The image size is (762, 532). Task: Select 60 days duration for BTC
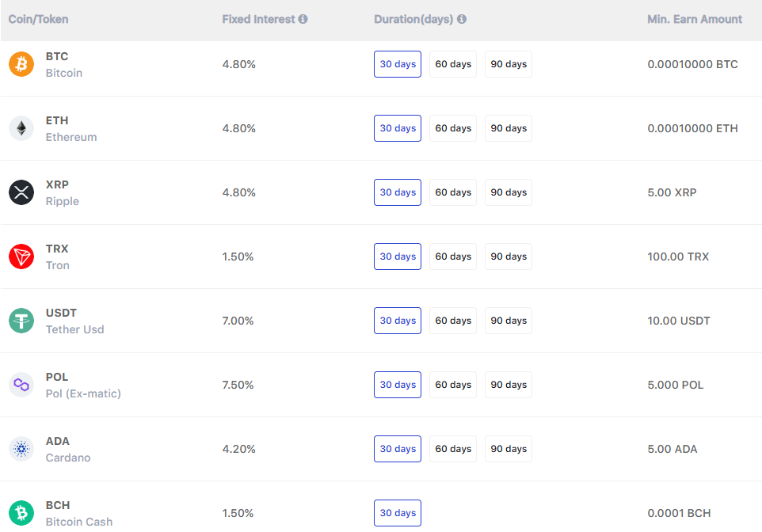pos(452,64)
